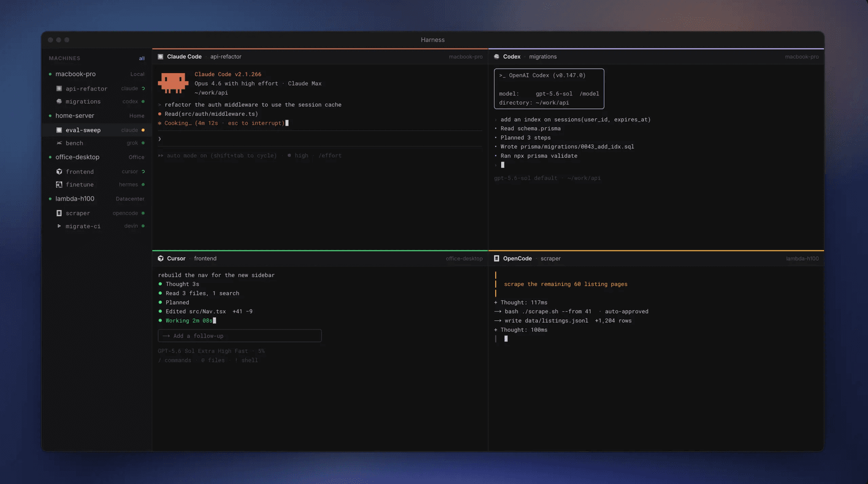Select the eval-sweep session in the sidebar
The height and width of the screenshot is (484, 868).
(97, 130)
